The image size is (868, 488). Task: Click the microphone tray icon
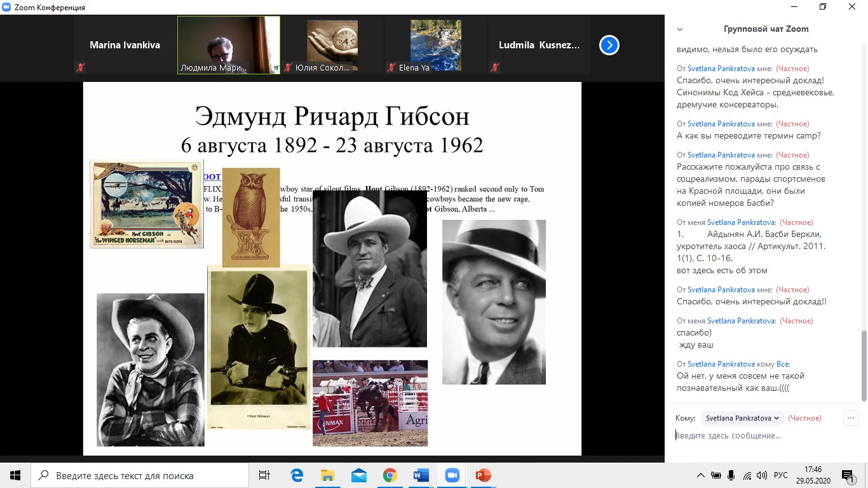731,475
